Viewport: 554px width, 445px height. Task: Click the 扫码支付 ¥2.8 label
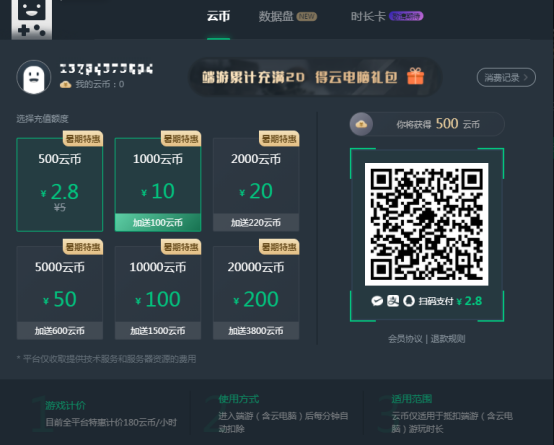click(x=450, y=301)
